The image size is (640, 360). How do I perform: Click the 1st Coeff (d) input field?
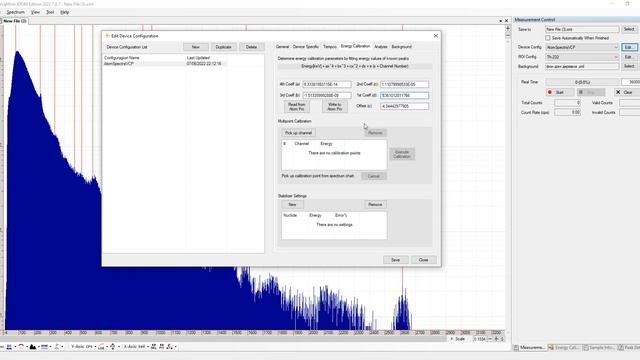pyautogui.click(x=404, y=95)
